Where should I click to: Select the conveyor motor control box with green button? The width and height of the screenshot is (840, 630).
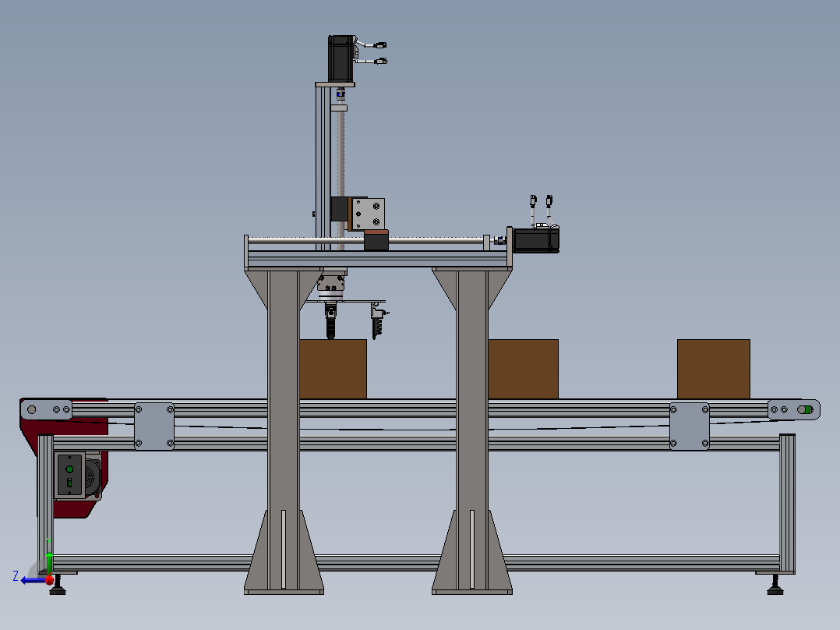pos(70,475)
